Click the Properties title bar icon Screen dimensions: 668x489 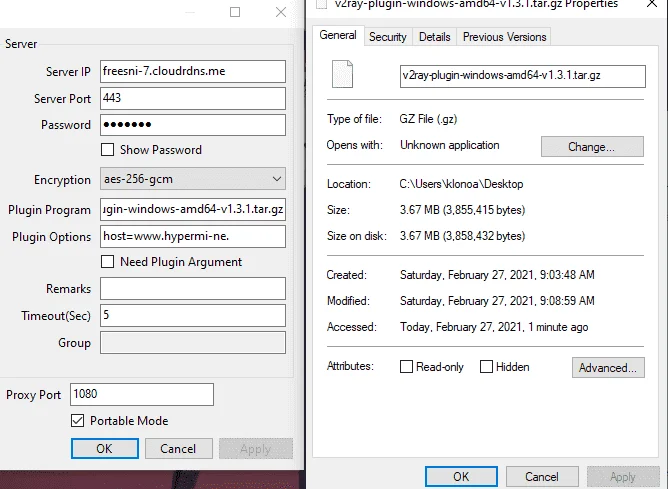322,4
